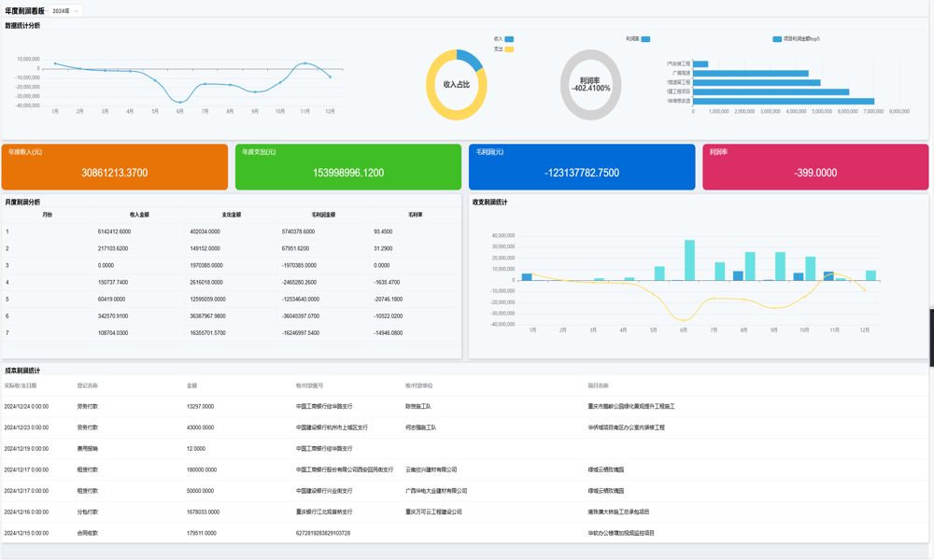934x560 pixels.
Task: Click the 毛利率 column header
Action: coord(415,215)
